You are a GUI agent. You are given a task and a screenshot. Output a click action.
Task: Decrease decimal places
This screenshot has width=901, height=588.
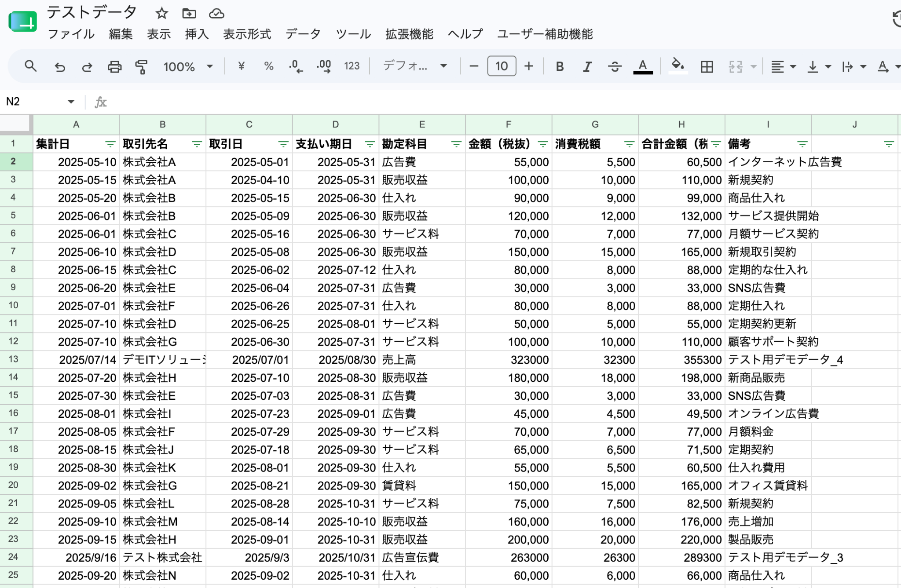point(296,66)
